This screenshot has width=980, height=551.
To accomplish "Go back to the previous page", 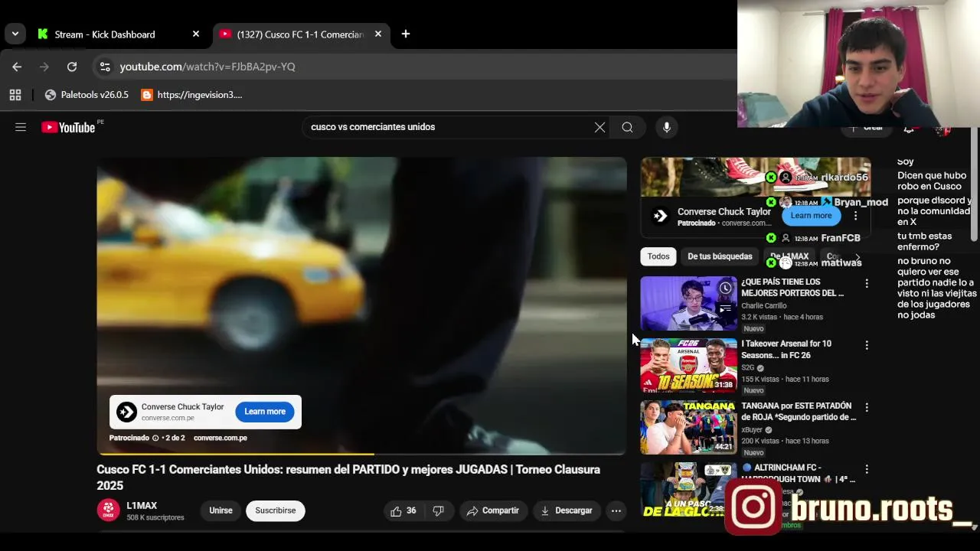I will [x=17, y=67].
